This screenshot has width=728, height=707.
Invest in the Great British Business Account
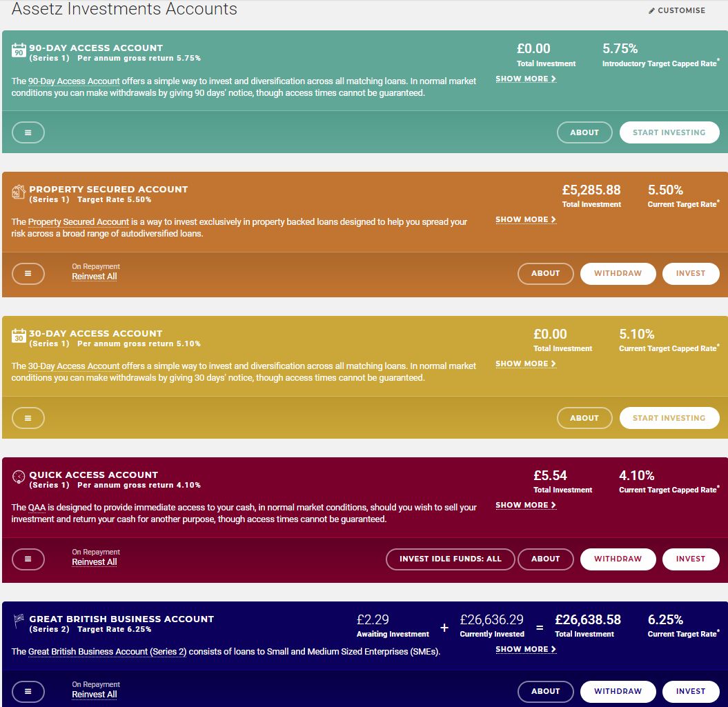coord(691,691)
